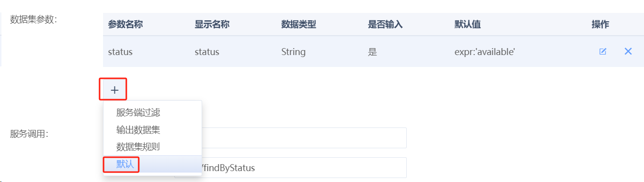Click the 是 cell under 是否输入
The width and height of the screenshot is (644, 182).
click(x=373, y=52)
